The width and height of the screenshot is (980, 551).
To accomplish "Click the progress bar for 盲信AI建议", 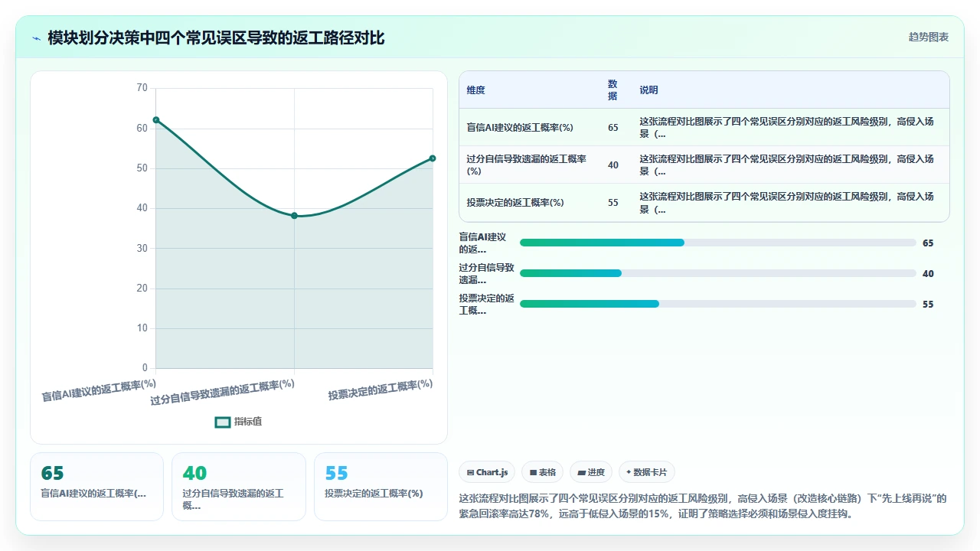I will click(x=718, y=243).
